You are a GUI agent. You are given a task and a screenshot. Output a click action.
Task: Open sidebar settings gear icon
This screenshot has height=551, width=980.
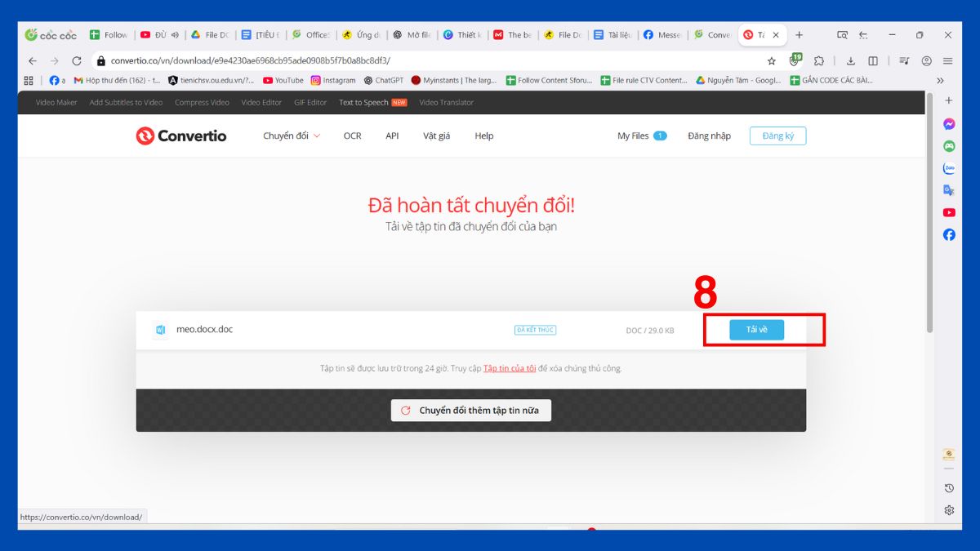pos(949,510)
